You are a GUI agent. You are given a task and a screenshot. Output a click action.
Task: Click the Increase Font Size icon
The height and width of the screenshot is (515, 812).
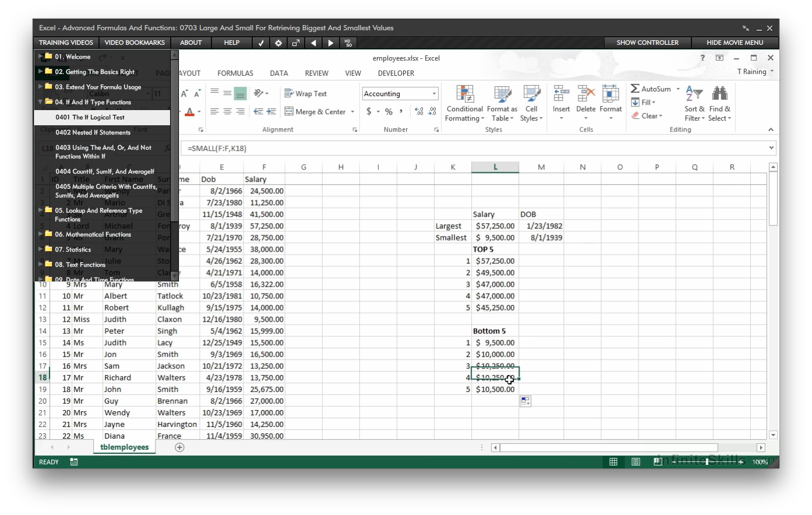tap(184, 94)
